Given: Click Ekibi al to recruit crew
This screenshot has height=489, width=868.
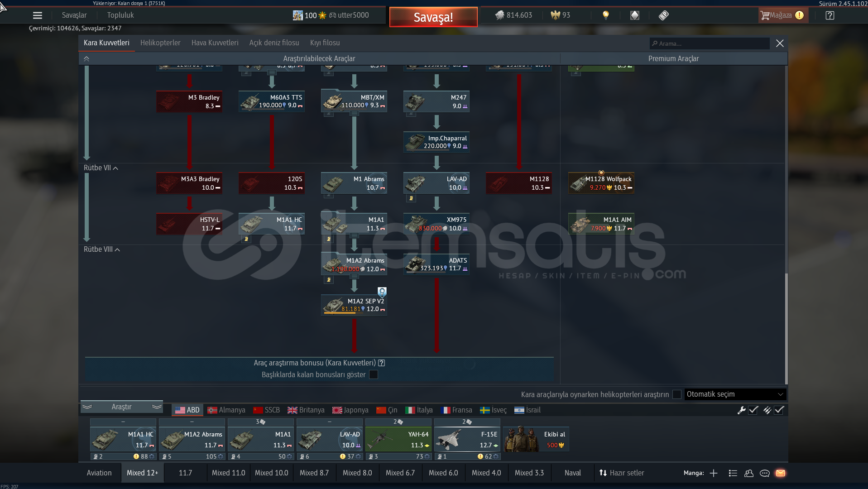Looking at the screenshot, I should pos(536,439).
